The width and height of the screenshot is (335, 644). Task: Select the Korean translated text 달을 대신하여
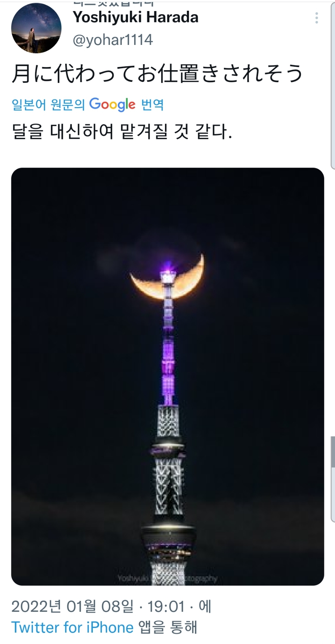pyautogui.click(x=62, y=132)
